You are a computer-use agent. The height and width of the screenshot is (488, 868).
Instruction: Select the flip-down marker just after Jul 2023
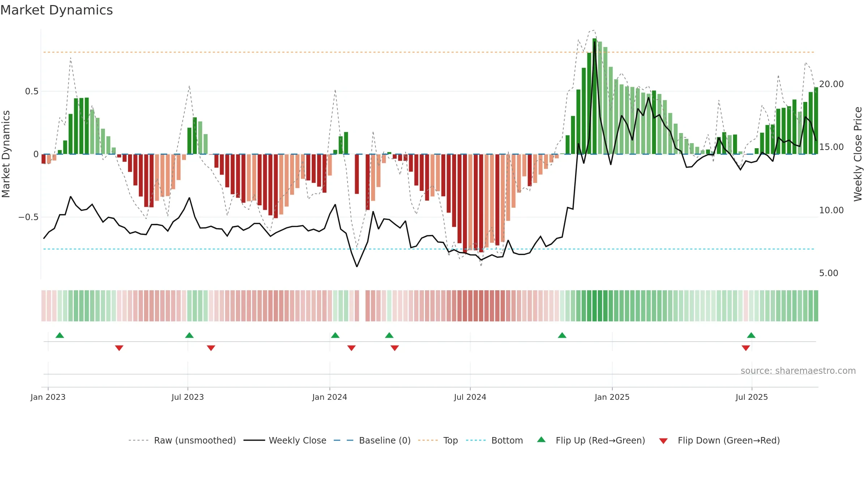click(x=211, y=348)
